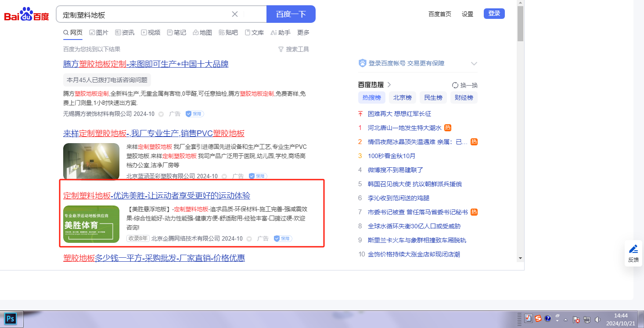The image size is (644, 328).
Task: Show hidden tray icons arrow
Action: 565,319
